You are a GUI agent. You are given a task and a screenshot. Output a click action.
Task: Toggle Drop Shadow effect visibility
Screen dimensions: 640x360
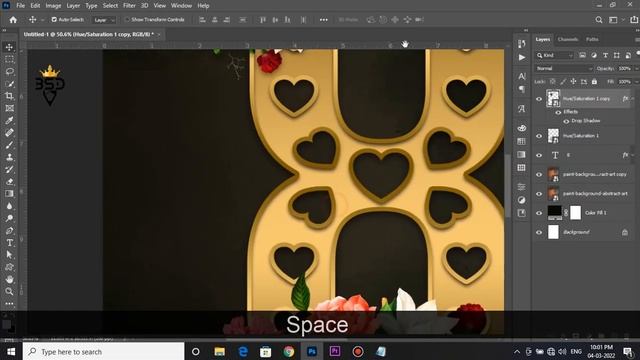[566, 121]
